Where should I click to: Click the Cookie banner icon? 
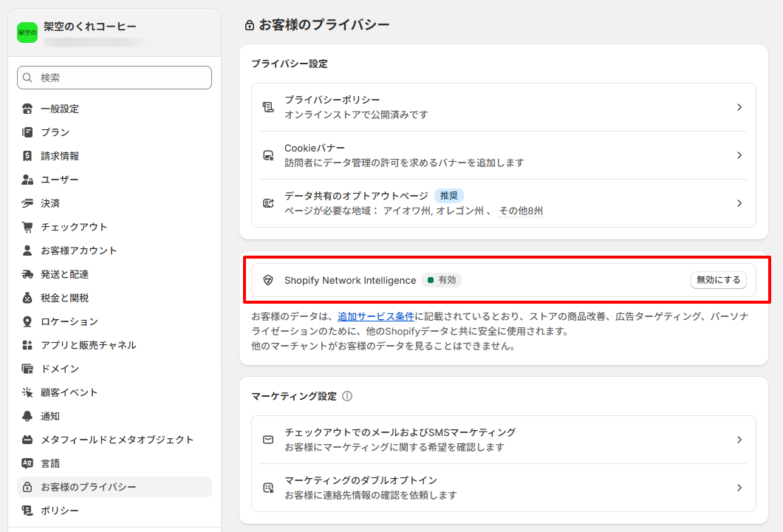[268, 155]
